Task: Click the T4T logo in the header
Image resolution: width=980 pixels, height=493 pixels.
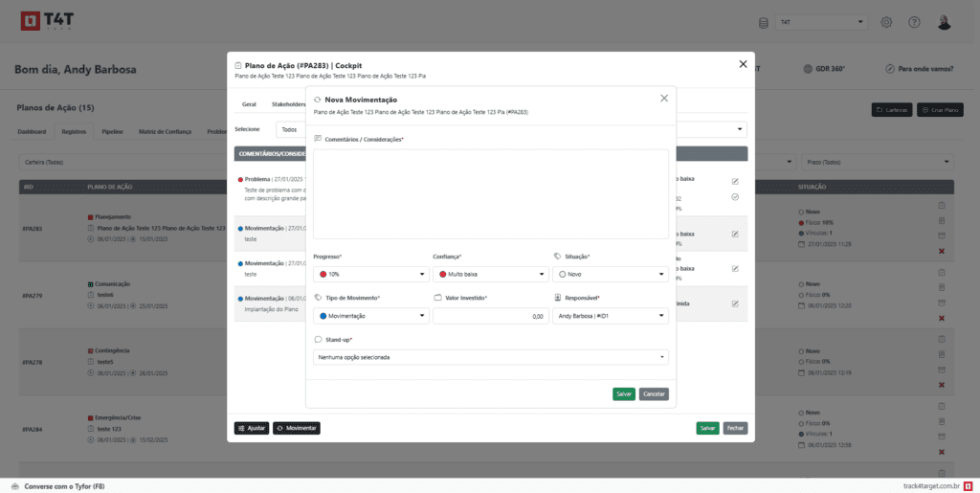Action: click(42, 22)
